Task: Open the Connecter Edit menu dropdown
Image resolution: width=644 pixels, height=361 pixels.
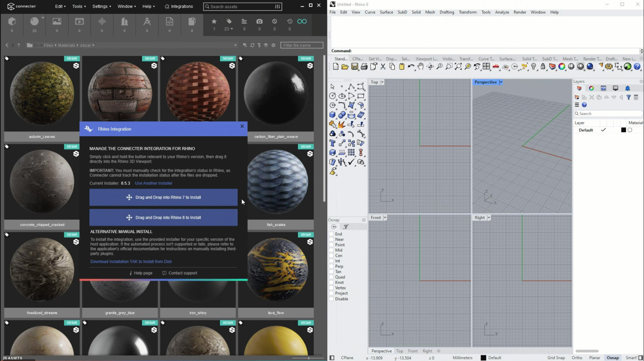Action: coord(60,6)
